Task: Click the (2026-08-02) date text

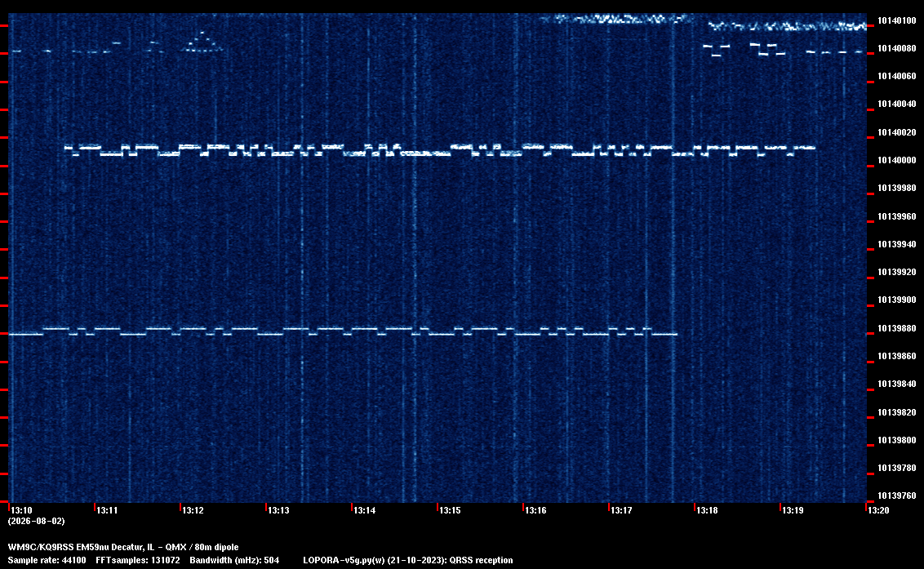Action: [x=37, y=521]
